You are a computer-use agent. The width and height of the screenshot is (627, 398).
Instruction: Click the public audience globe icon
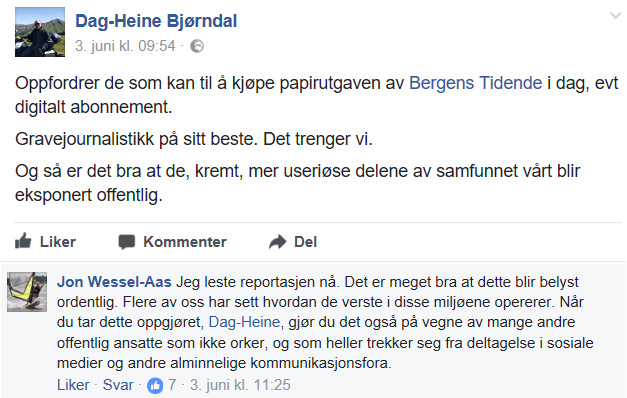click(197, 46)
